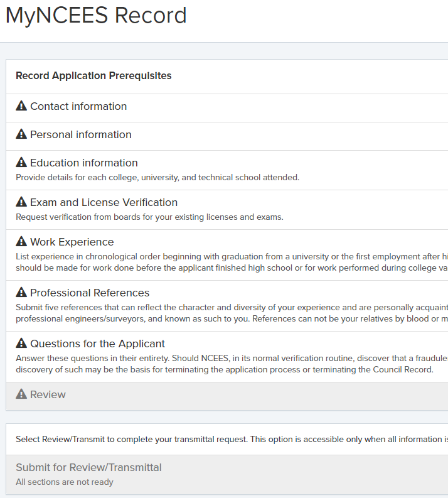Click 'All sections are not ready' status text

tap(65, 482)
